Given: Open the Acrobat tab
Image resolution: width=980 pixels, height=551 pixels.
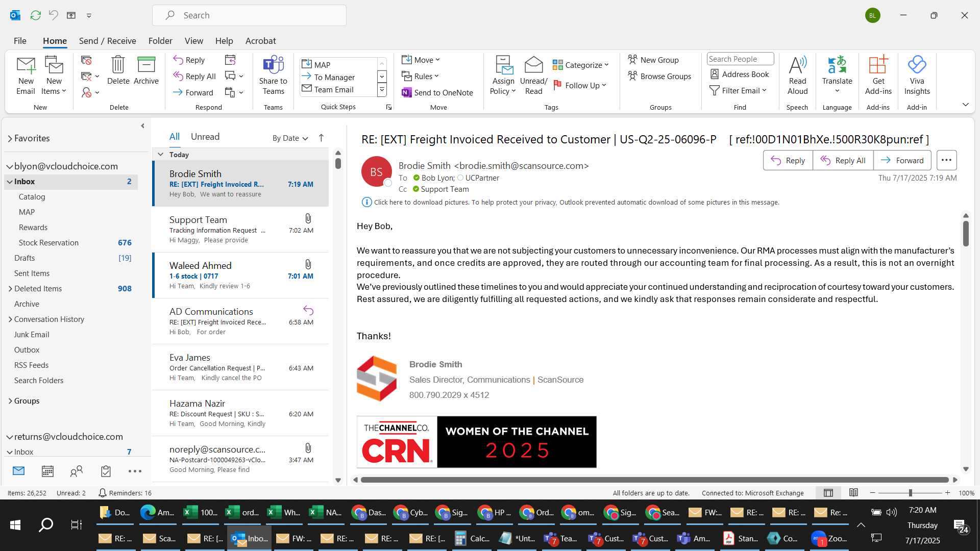Looking at the screenshot, I should (260, 41).
